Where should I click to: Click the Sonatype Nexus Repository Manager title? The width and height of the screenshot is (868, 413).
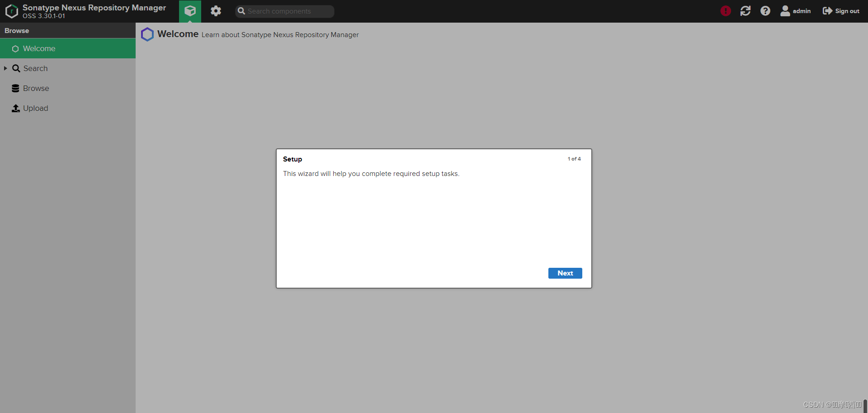coord(94,8)
